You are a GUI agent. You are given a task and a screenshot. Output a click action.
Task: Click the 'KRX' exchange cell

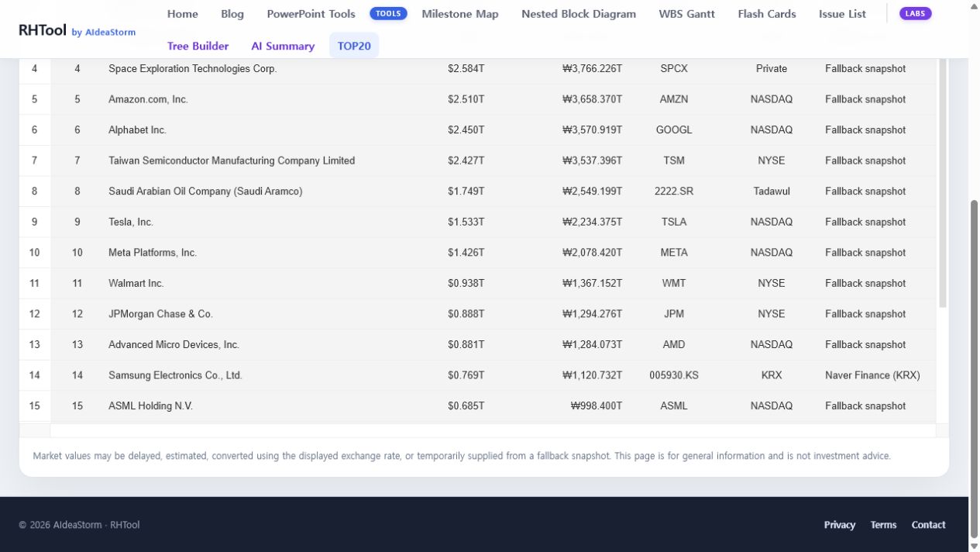pos(772,374)
